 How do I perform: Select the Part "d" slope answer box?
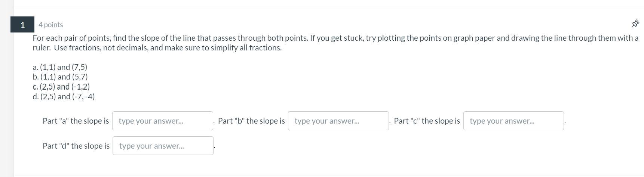163,146
